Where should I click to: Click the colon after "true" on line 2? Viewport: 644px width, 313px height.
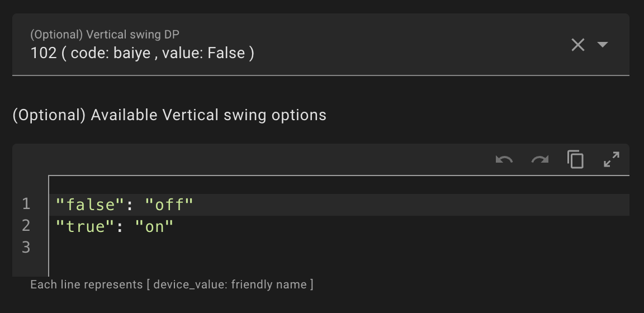click(x=119, y=226)
